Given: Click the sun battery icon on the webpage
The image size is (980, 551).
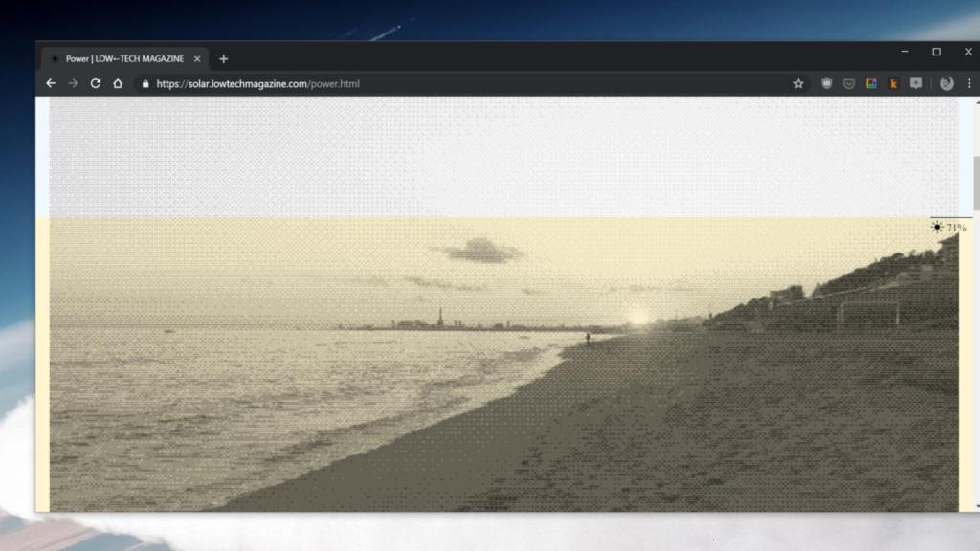Looking at the screenshot, I should [x=935, y=229].
